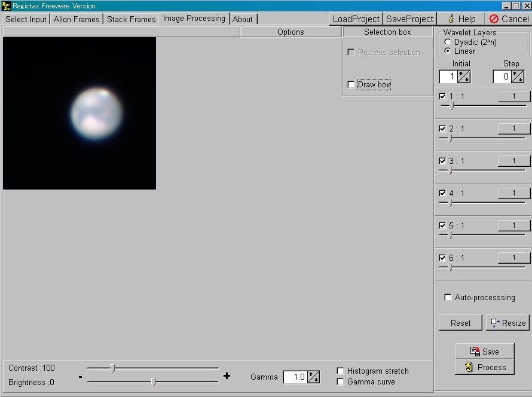Click the Save button with the disk icon
532x397 pixels.
pos(484,352)
